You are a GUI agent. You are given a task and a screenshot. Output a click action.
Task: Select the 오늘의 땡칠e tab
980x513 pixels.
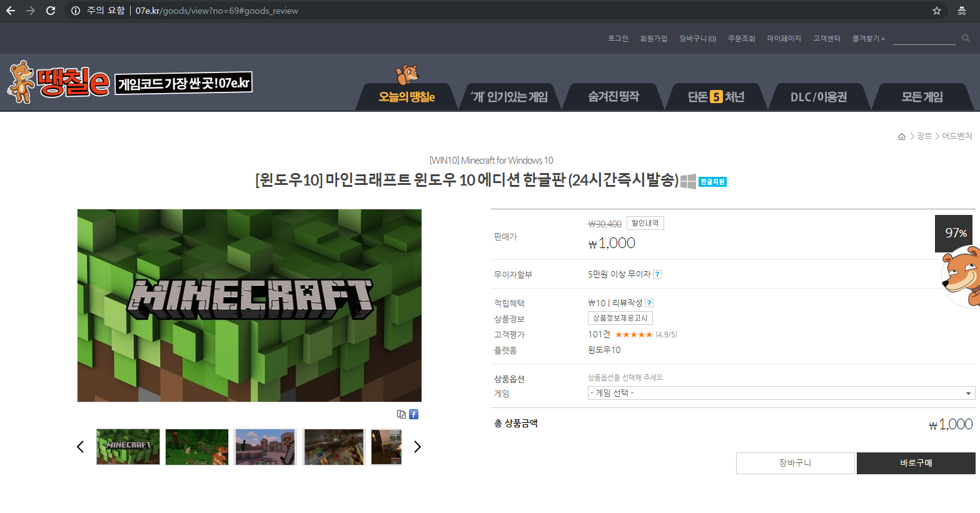407,97
